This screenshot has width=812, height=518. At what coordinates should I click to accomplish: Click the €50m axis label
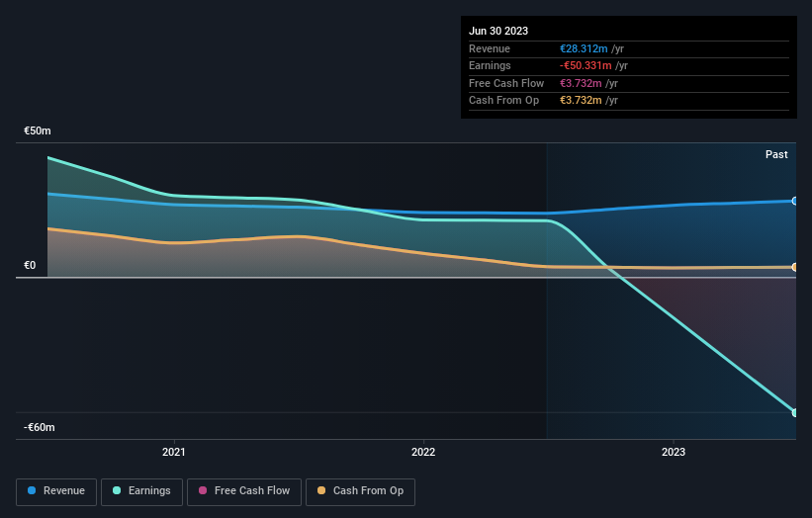tap(38, 130)
